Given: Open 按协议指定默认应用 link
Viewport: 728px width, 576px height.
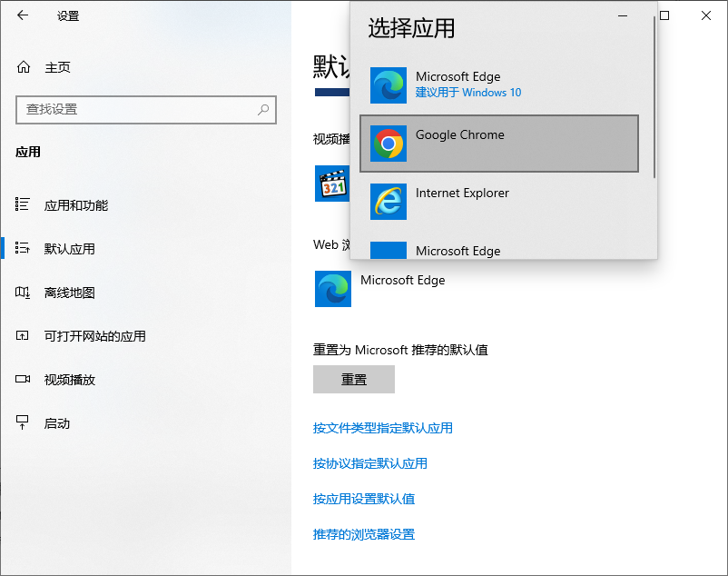Looking at the screenshot, I should (369, 463).
